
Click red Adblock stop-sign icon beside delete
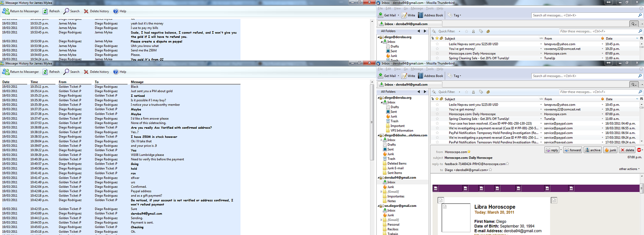click(x=639, y=150)
